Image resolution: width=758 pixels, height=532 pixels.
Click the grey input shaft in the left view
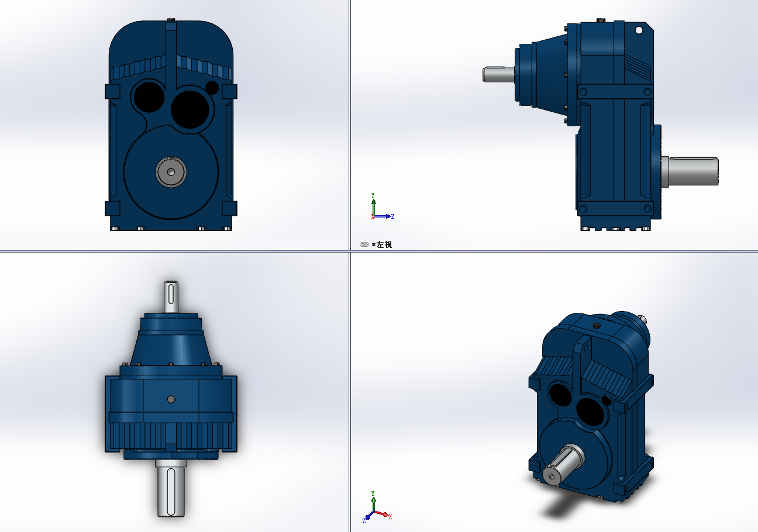pyautogui.click(x=498, y=74)
